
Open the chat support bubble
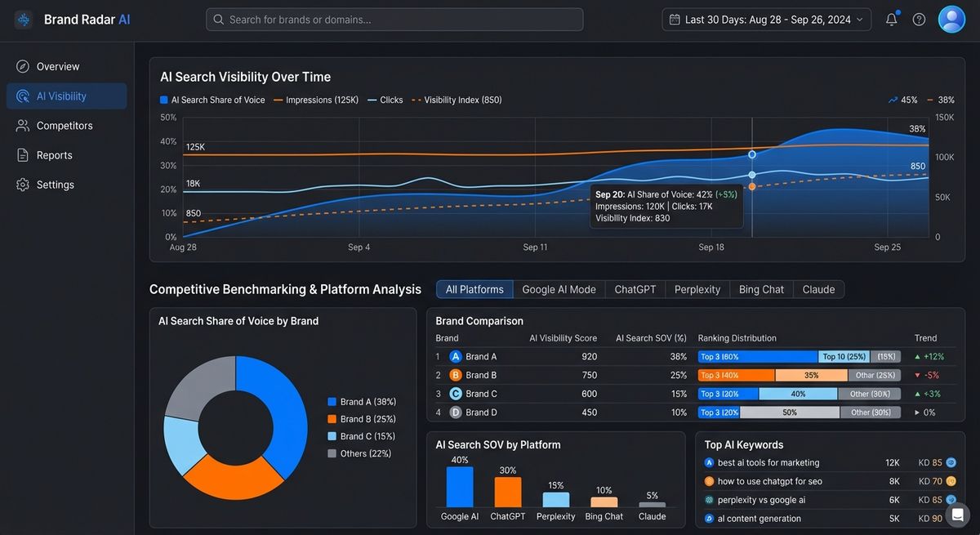[x=957, y=515]
